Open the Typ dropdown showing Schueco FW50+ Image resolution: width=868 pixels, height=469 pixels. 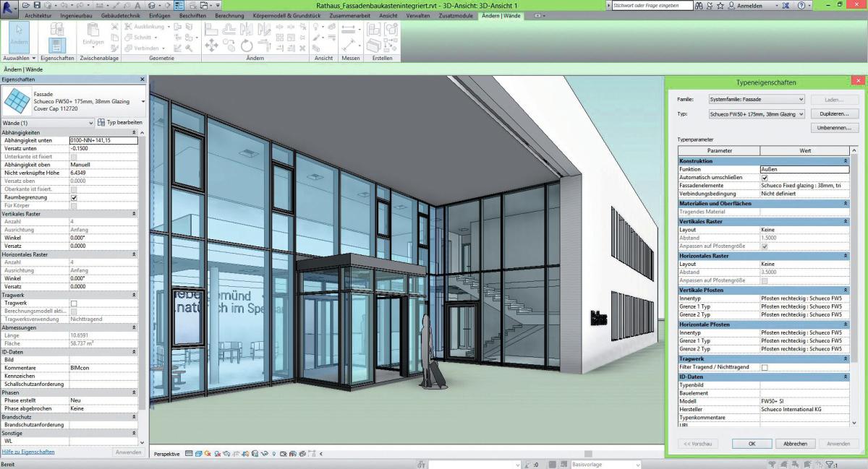(x=756, y=113)
